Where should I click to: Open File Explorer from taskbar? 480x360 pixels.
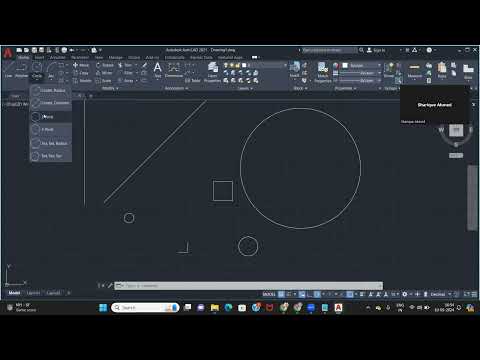click(215, 308)
